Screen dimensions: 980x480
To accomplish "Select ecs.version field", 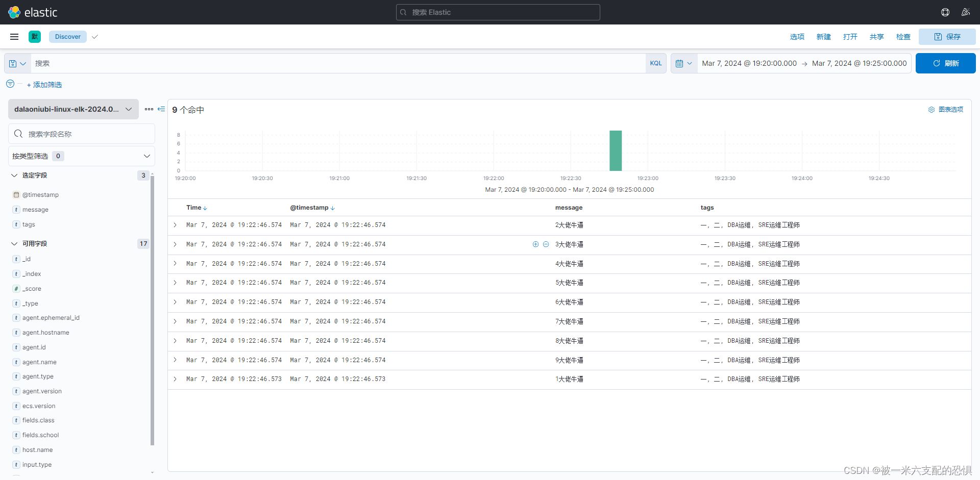I will coord(39,406).
